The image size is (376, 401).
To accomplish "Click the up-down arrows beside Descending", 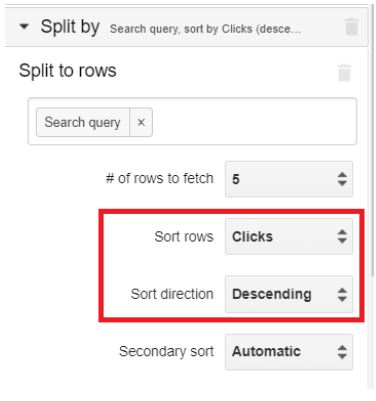I will coord(342,295).
